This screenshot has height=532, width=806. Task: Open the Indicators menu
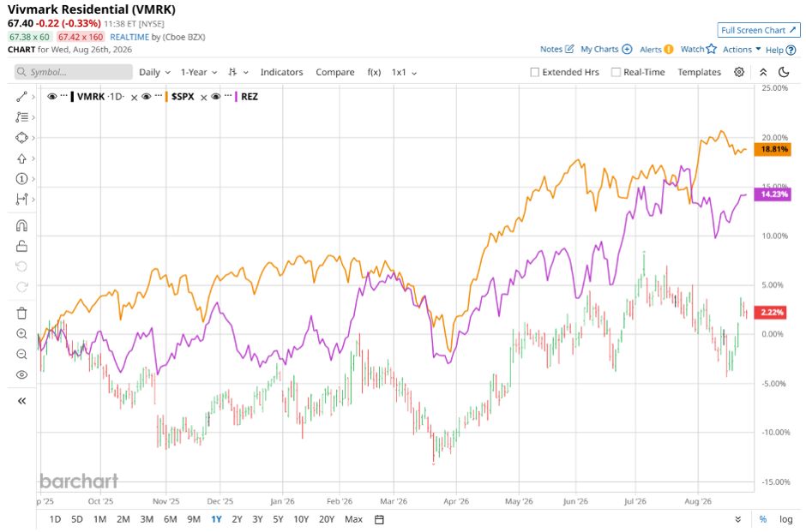282,73
